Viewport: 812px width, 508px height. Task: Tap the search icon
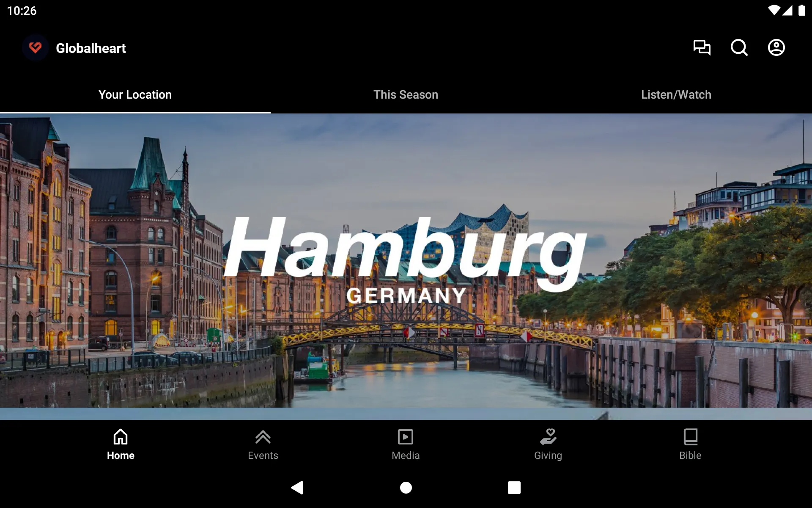740,47
